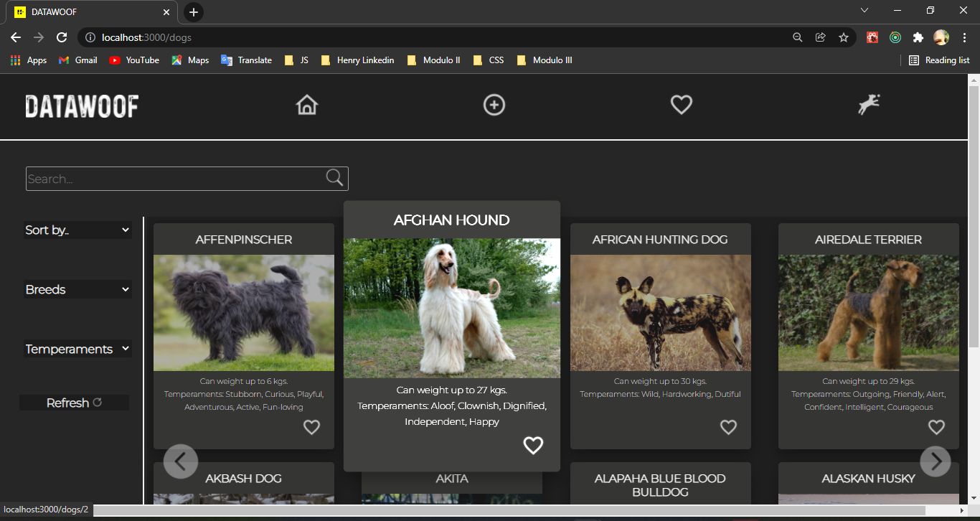Viewport: 980px width, 521px height.
Task: Open the Home icon in the navbar
Action: pos(307,105)
